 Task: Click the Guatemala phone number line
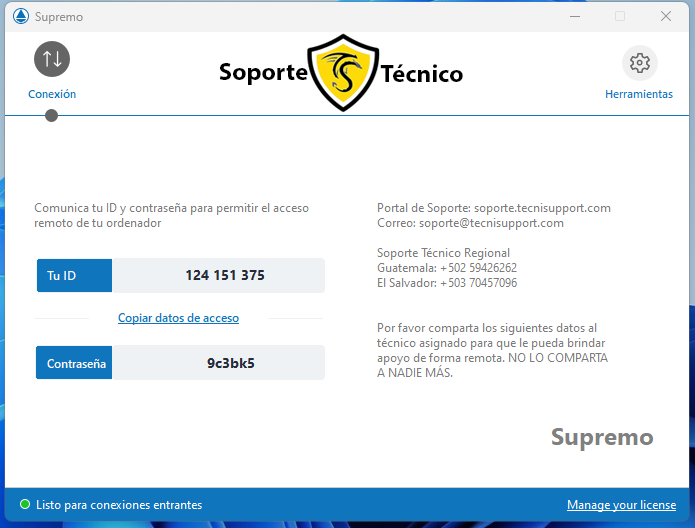pyautogui.click(x=447, y=268)
